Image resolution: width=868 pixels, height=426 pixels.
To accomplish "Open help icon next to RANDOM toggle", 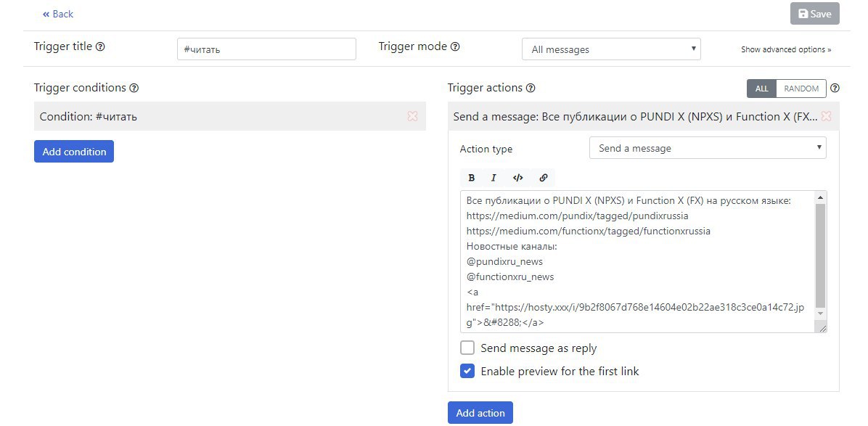I will 835,88.
